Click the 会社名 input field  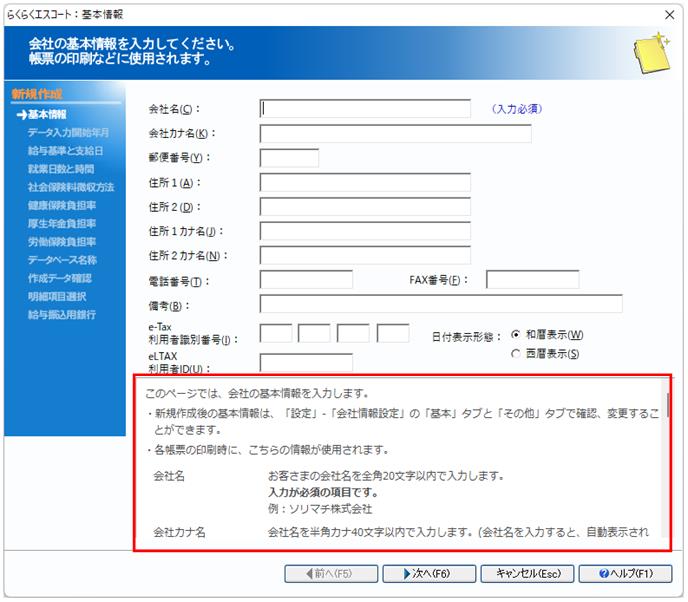pyautogui.click(x=365, y=108)
